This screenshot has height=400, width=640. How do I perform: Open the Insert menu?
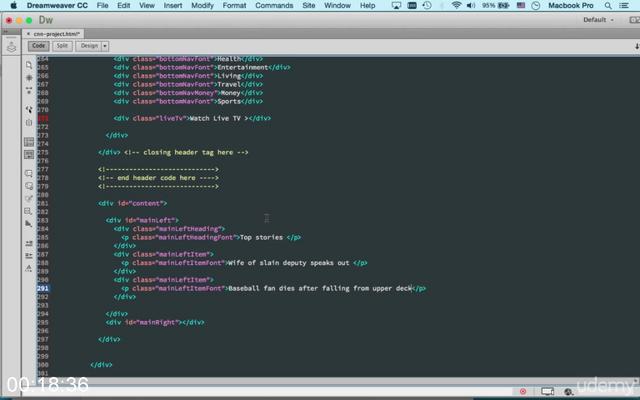pyautogui.click(x=173, y=5)
